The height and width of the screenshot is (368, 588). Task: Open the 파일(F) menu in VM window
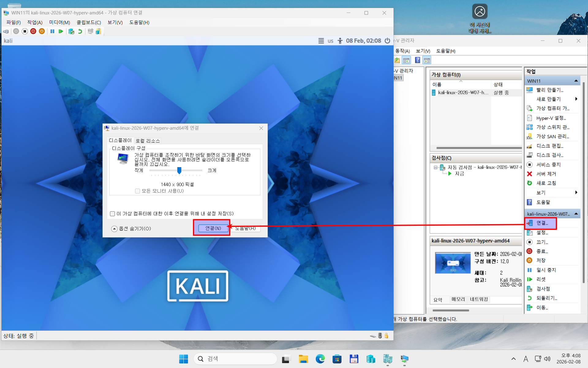(x=13, y=22)
